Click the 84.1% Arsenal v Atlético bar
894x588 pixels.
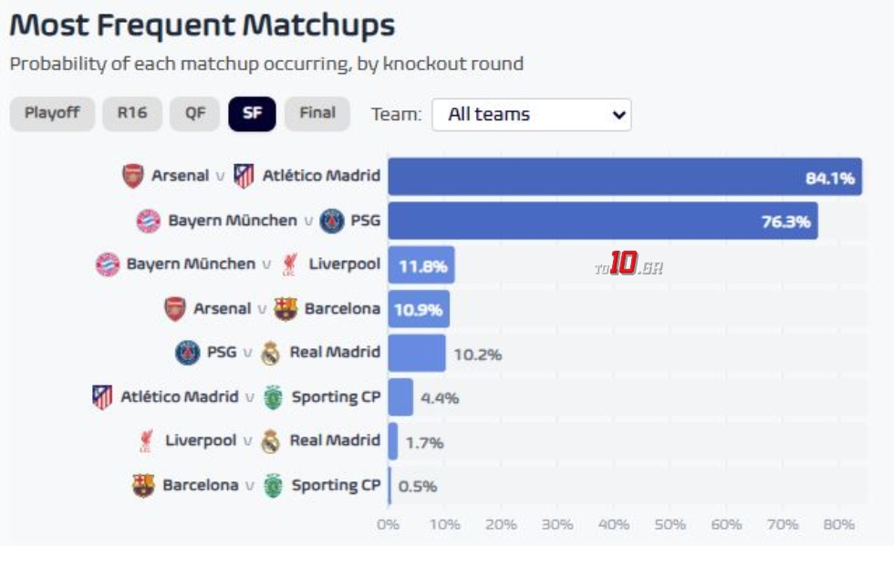tap(625, 177)
